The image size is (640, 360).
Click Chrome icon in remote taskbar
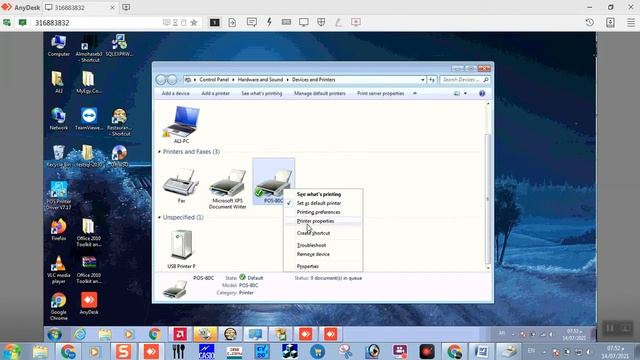154,334
